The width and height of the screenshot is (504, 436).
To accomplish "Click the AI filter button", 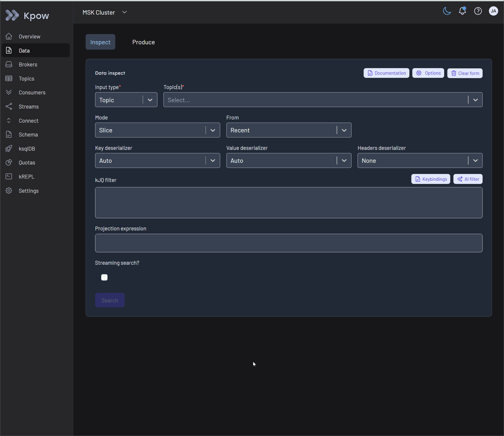I will tap(468, 179).
